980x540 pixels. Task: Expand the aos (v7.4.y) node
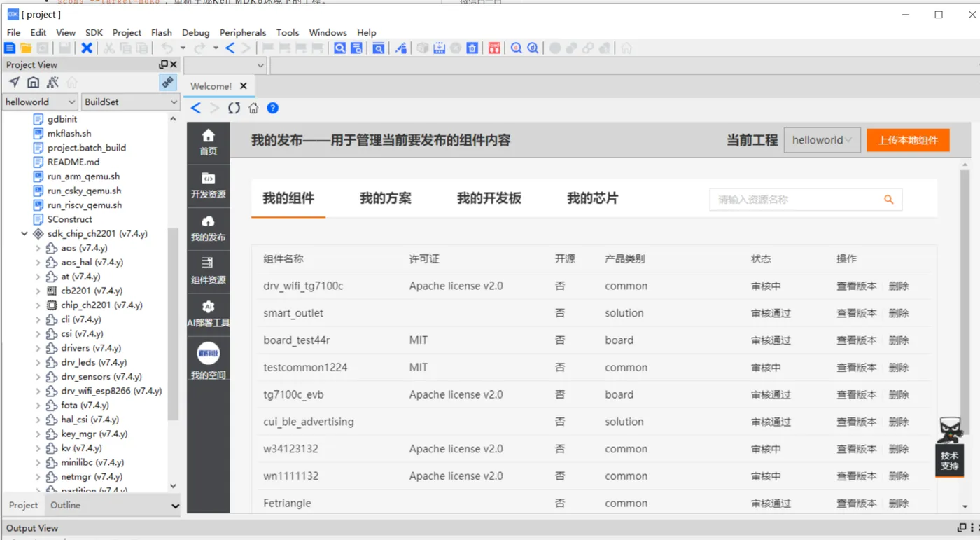point(38,248)
